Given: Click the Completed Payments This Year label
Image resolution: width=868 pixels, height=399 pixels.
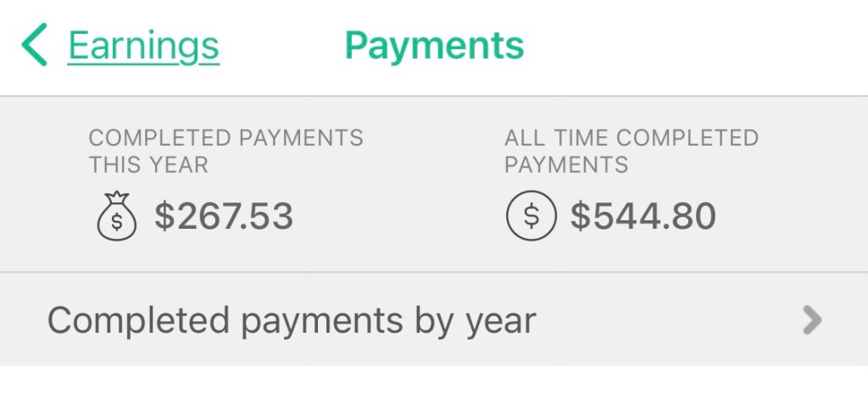Looking at the screenshot, I should [x=225, y=150].
